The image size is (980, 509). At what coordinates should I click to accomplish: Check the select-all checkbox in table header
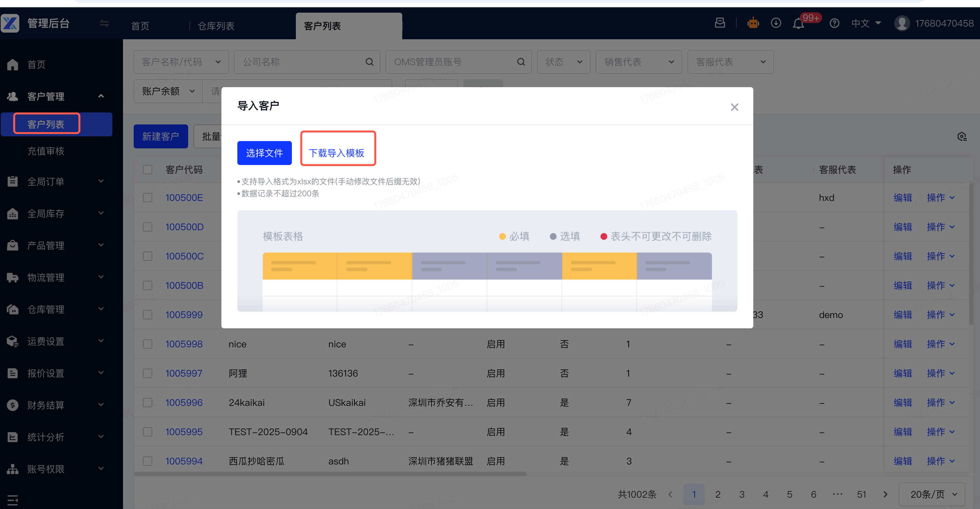(148, 170)
